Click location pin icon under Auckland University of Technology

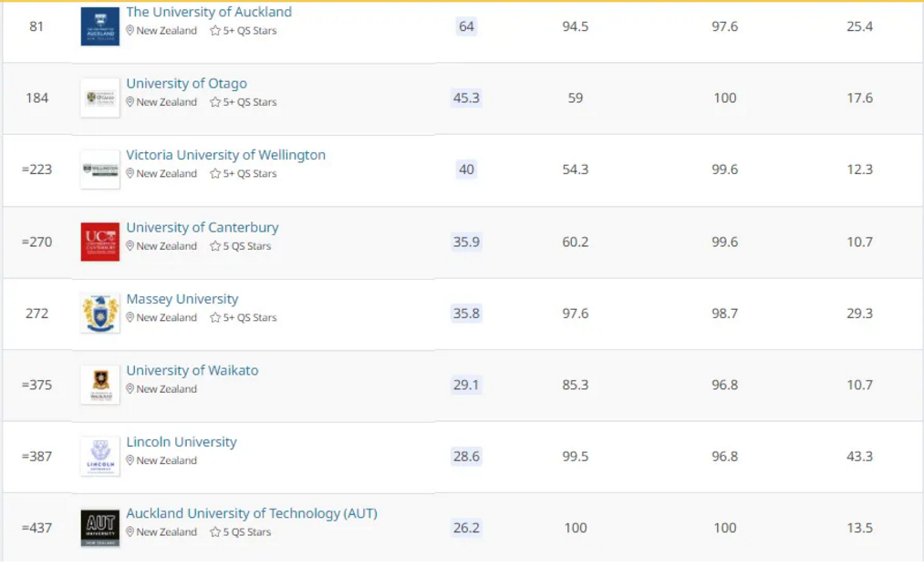coord(130,532)
